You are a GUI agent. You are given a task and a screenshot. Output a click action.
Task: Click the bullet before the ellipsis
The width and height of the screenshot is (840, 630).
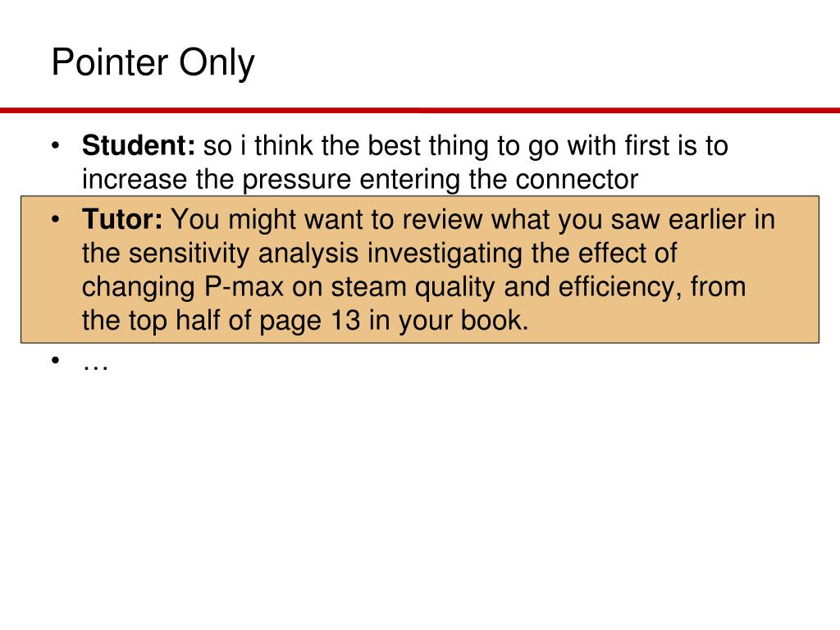click(56, 361)
